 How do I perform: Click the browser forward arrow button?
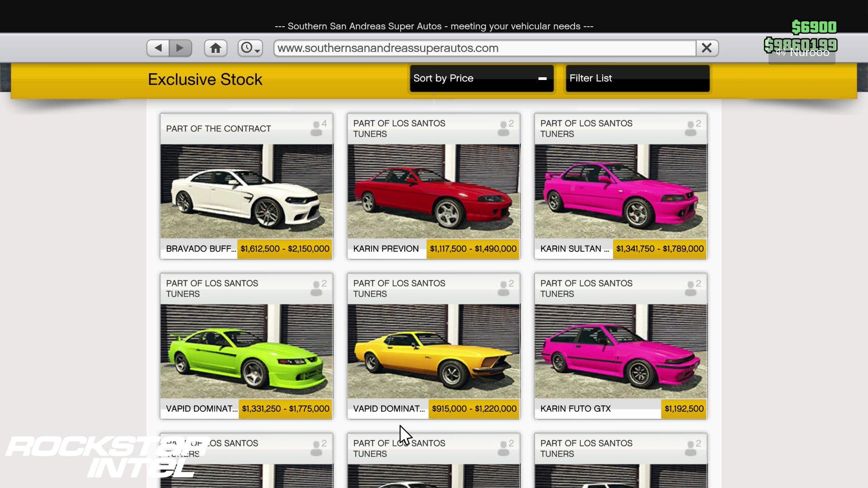click(180, 48)
